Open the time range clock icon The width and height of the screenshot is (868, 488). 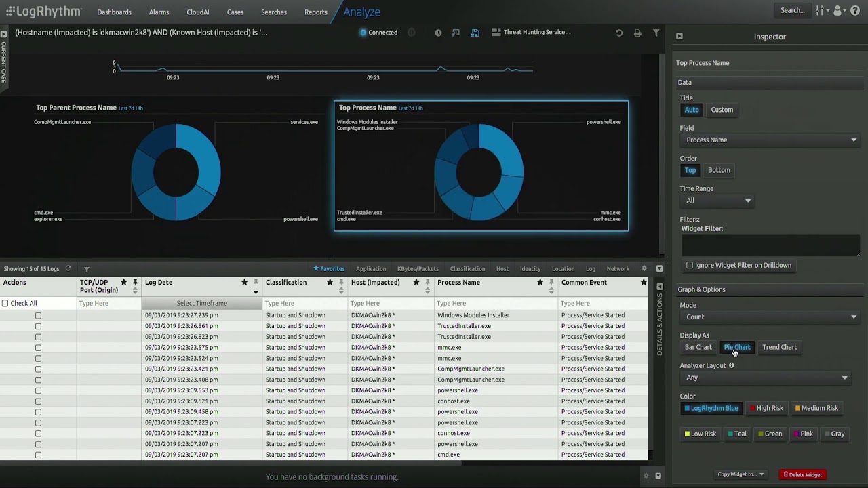438,33
